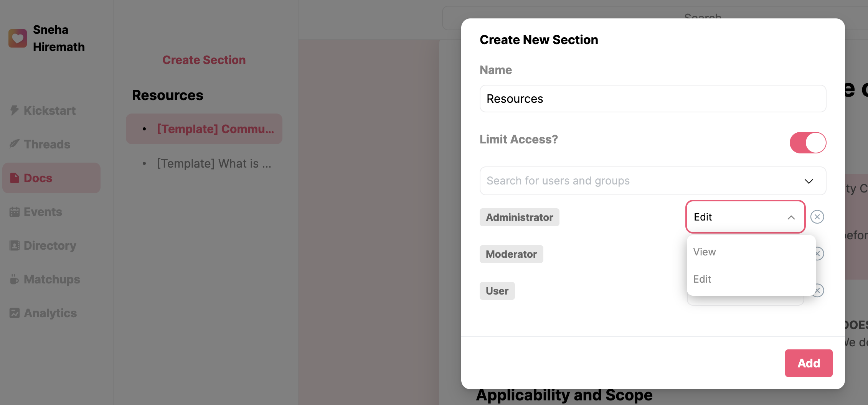Image resolution: width=868 pixels, height=405 pixels.
Task: Click the Create Section link
Action: (204, 60)
